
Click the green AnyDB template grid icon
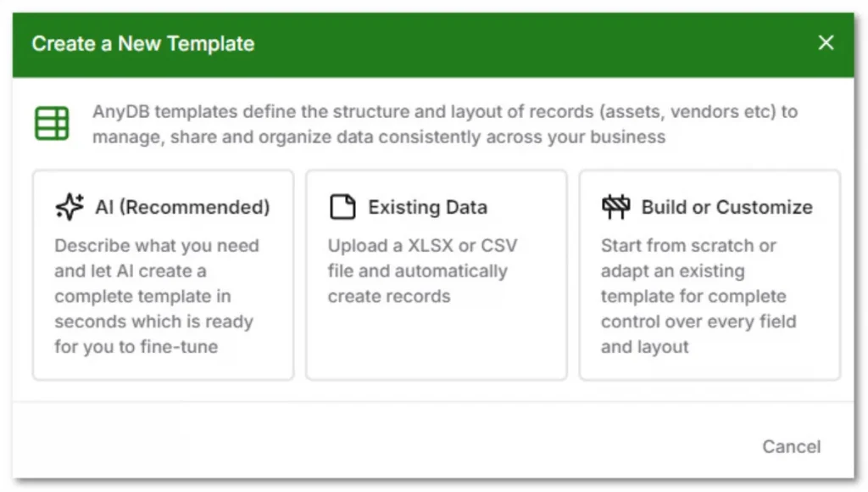(52, 122)
